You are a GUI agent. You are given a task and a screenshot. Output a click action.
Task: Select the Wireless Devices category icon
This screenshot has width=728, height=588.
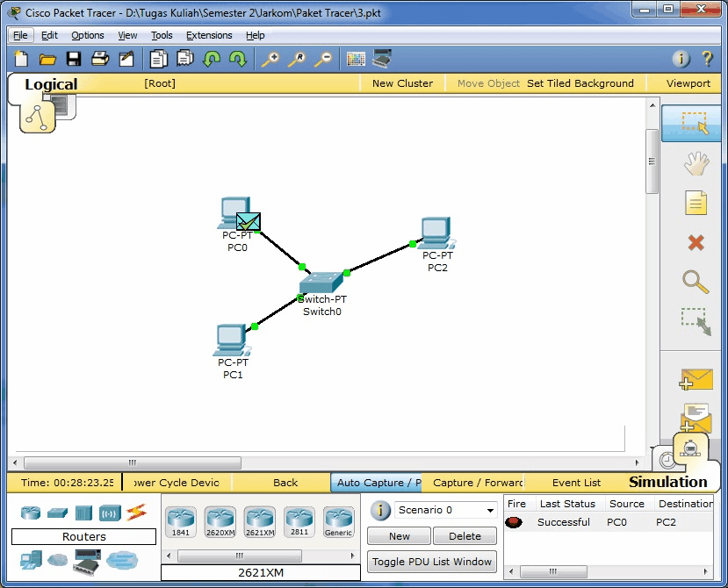pos(110,513)
